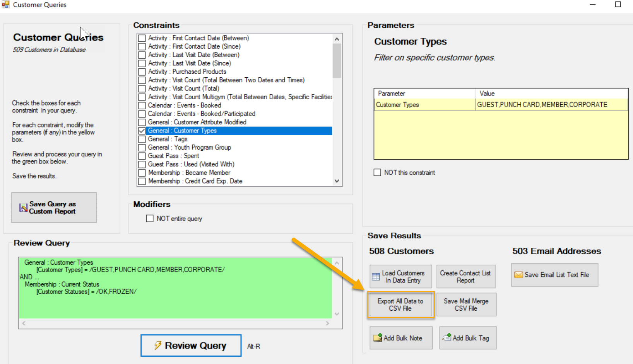Click Export All Data to CSV File
The height and width of the screenshot is (364, 633).
401,305
